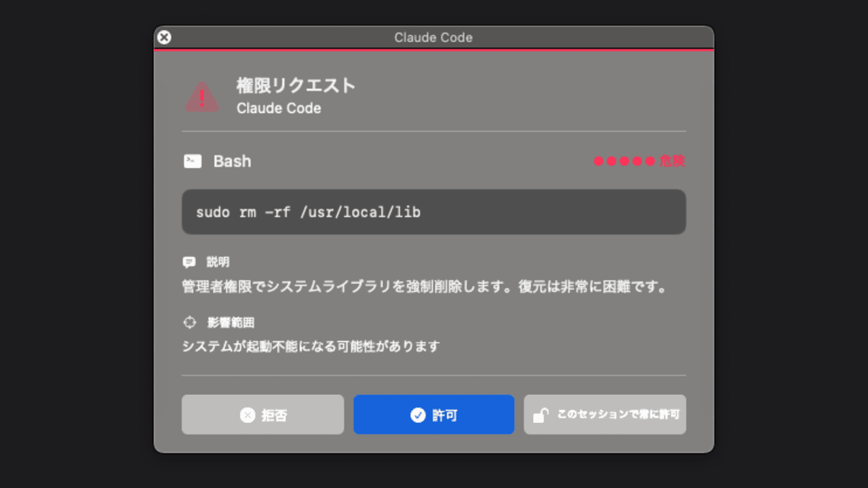This screenshot has height=488, width=868.
Task: Click the Claude Code label under 権限リクエスト
Action: click(x=278, y=108)
